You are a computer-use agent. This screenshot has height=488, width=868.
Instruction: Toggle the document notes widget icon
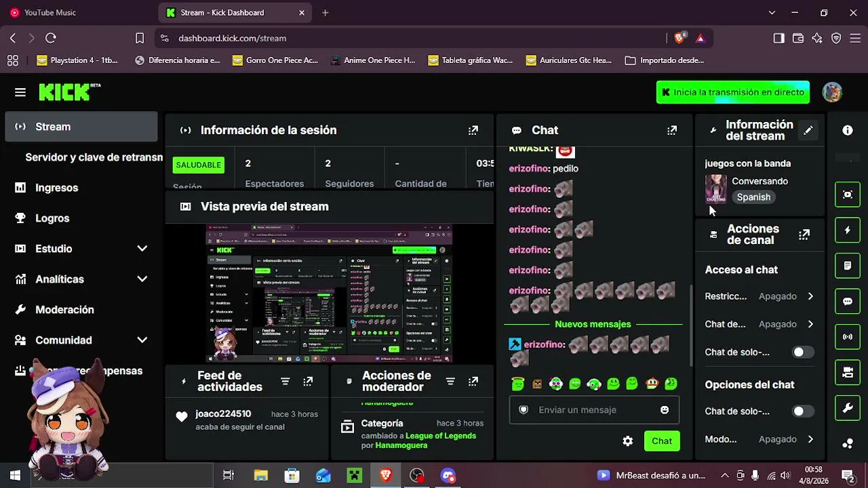[x=848, y=266]
